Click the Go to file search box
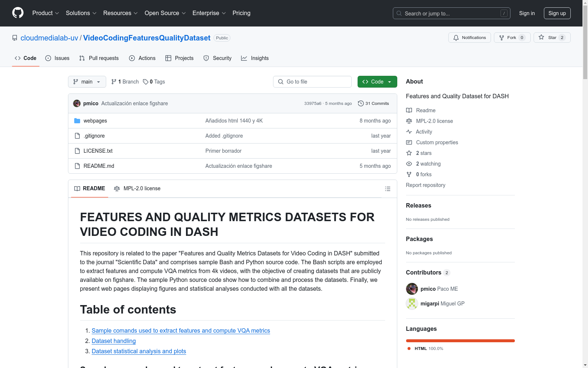 coord(312,82)
